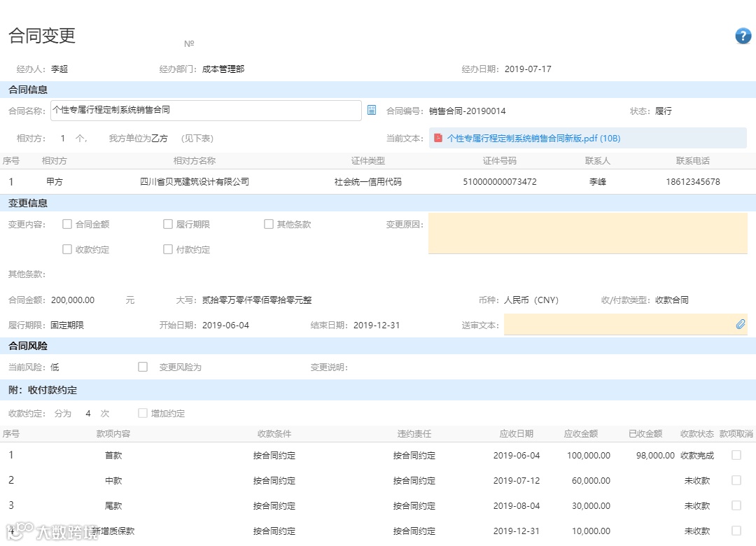Click the 中款 payment item
756x546 pixels.
click(x=113, y=480)
